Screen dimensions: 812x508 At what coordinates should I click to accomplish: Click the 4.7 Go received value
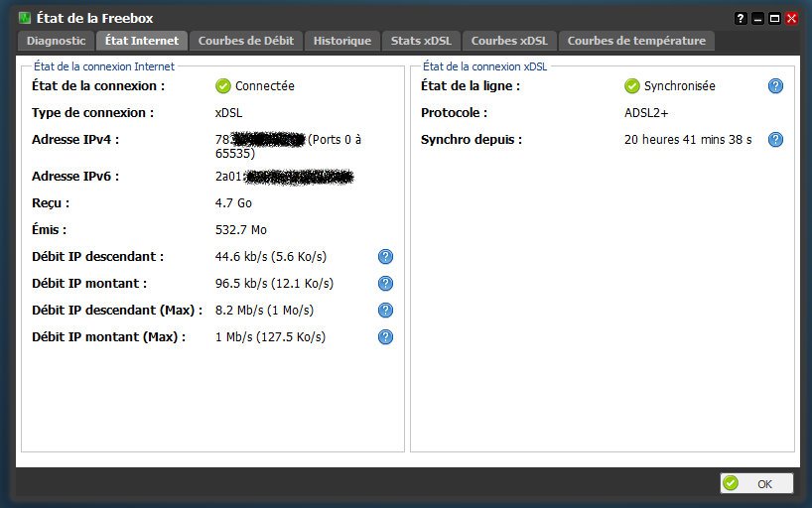[233, 203]
